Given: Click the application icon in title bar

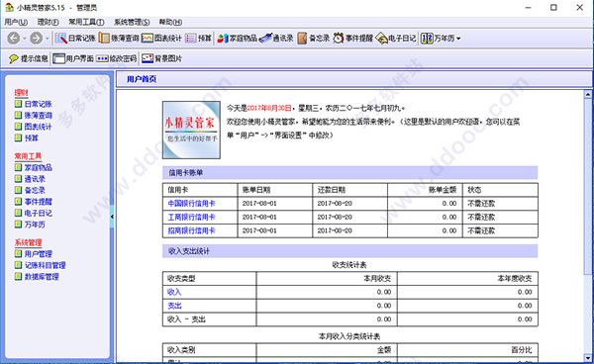Looking at the screenshot, I should 10,7.
